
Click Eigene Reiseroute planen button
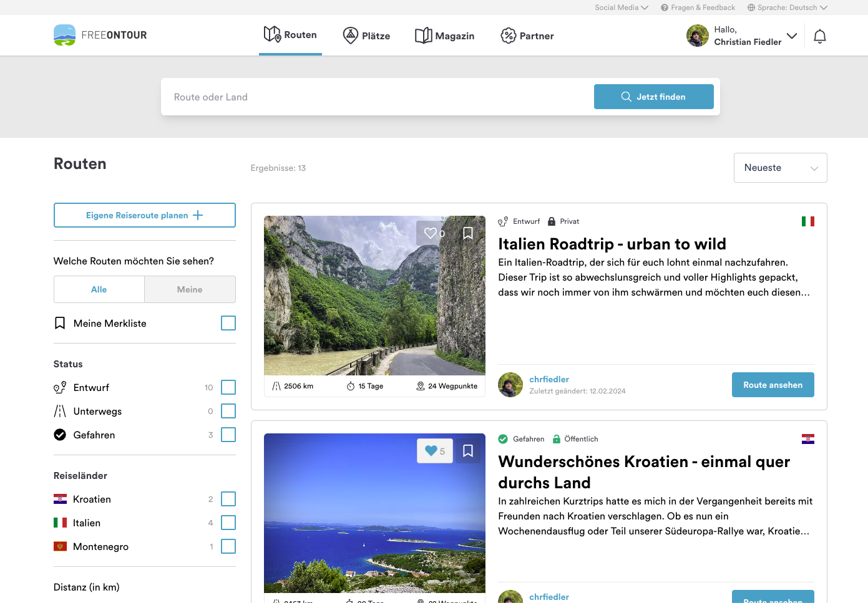tap(145, 215)
